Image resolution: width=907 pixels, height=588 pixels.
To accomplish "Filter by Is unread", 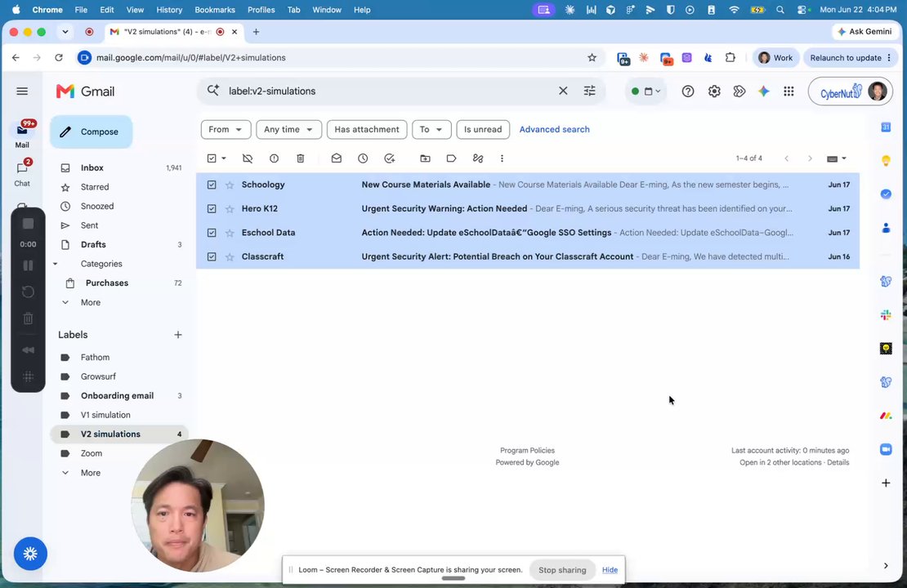I will tap(483, 130).
